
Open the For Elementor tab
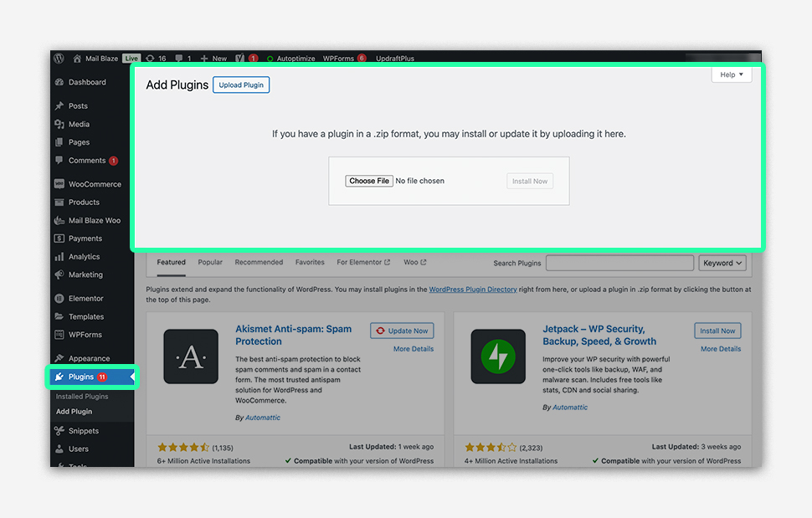363,263
